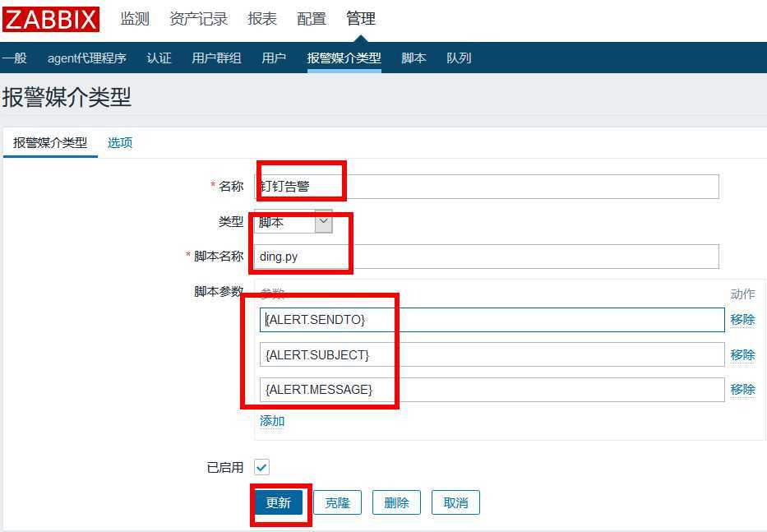The width and height of the screenshot is (767, 532).
Task: Switch to the 选项 tab
Action: coord(119,142)
